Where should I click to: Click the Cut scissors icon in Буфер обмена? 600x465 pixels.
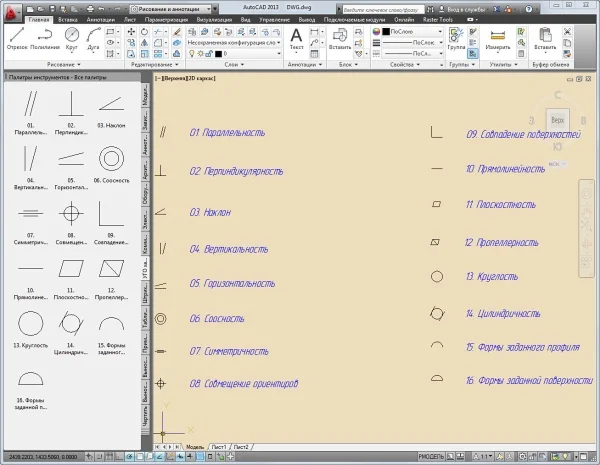(567, 32)
